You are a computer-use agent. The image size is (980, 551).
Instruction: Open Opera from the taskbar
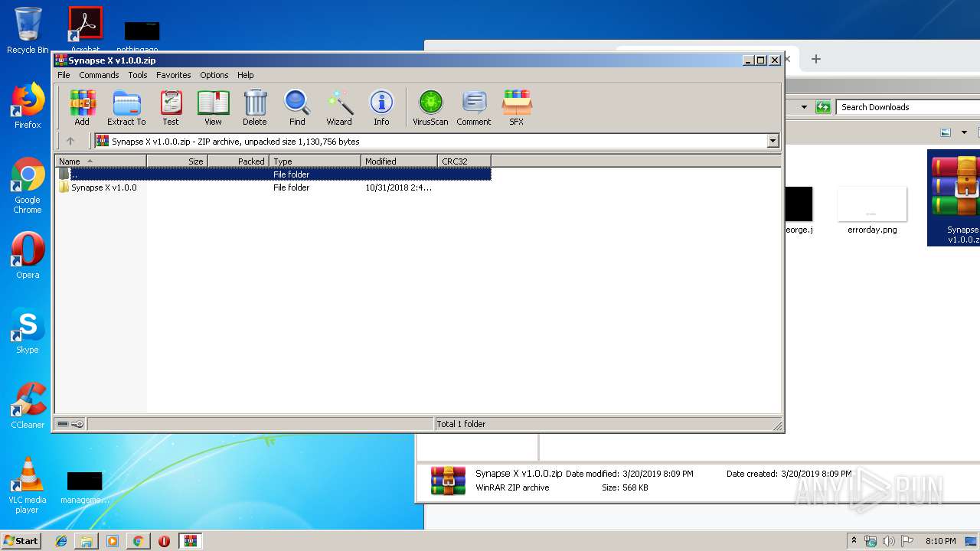point(164,540)
